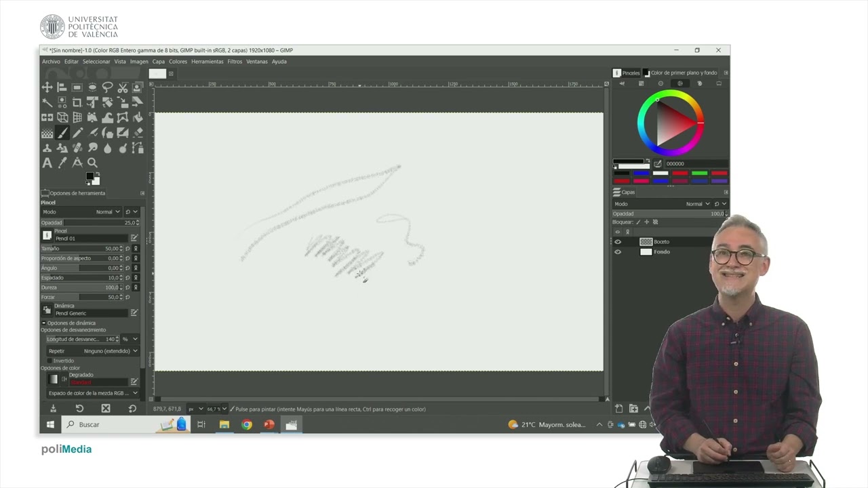868x488 pixels.
Task: Hide the Fondo layer with its eye
Action: pyautogui.click(x=618, y=251)
